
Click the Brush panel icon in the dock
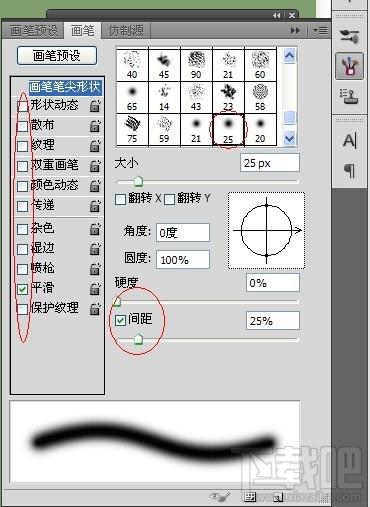[349, 66]
